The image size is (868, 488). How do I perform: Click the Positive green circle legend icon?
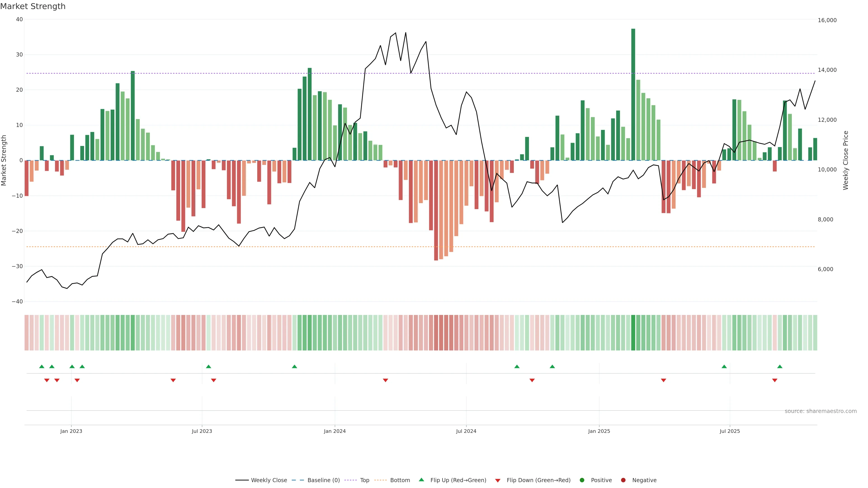(x=582, y=480)
